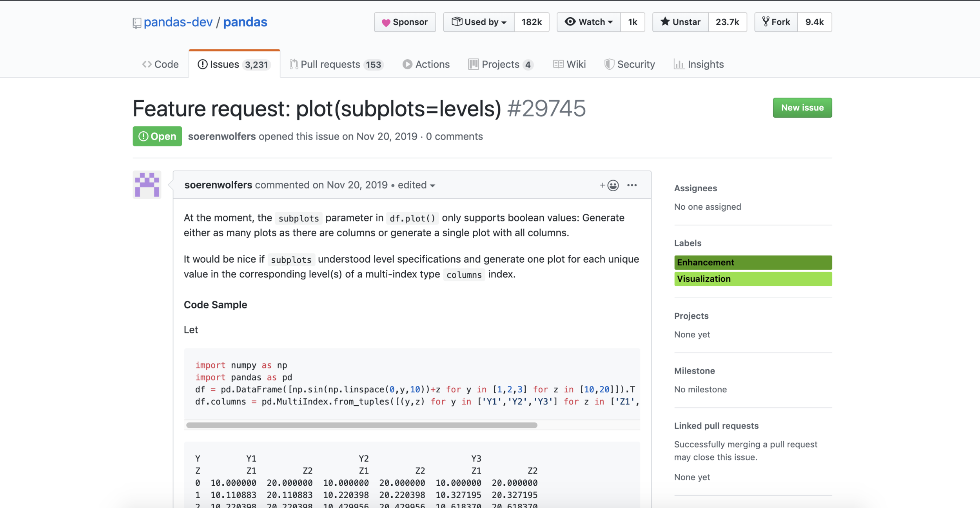Open the Actions play-icon tab
The height and width of the screenshot is (508, 980).
click(426, 64)
